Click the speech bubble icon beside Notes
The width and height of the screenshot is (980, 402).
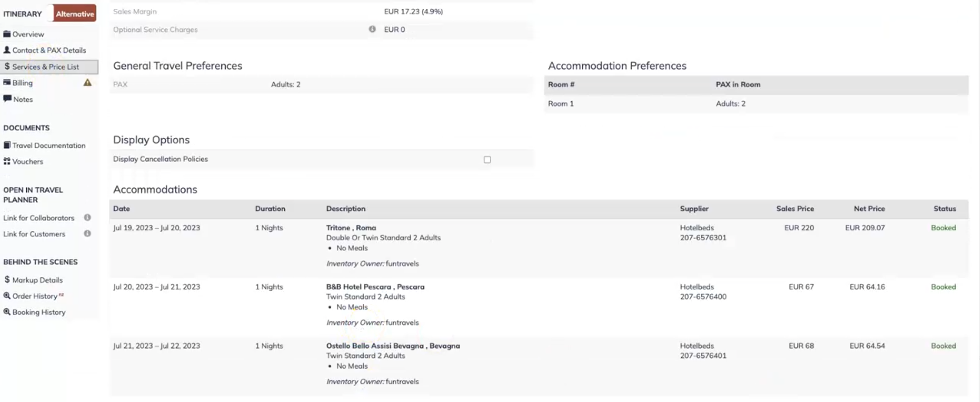coord(7,99)
